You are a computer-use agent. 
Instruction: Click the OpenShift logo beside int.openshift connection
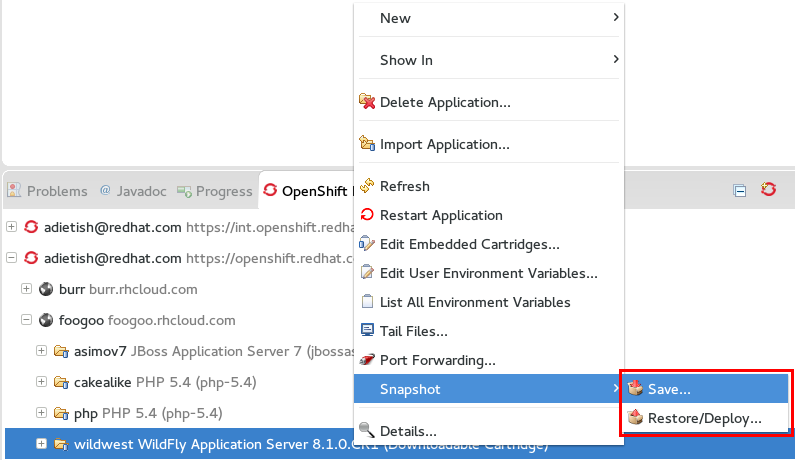pos(31,227)
